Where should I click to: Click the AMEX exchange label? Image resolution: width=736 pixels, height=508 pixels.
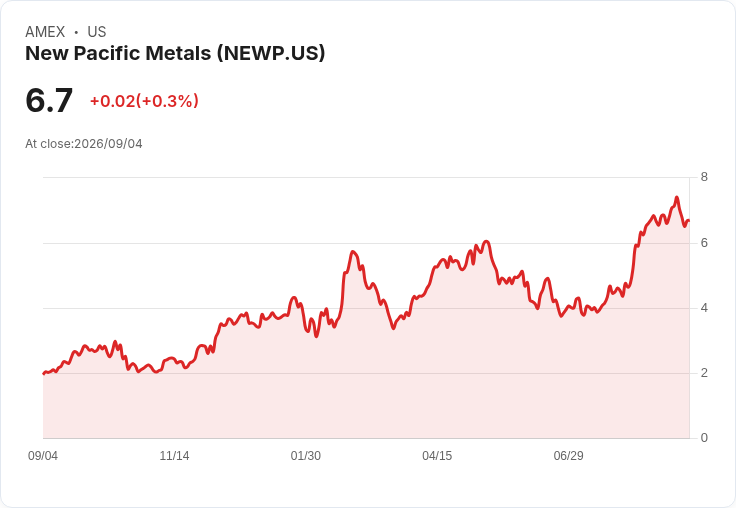point(45,32)
